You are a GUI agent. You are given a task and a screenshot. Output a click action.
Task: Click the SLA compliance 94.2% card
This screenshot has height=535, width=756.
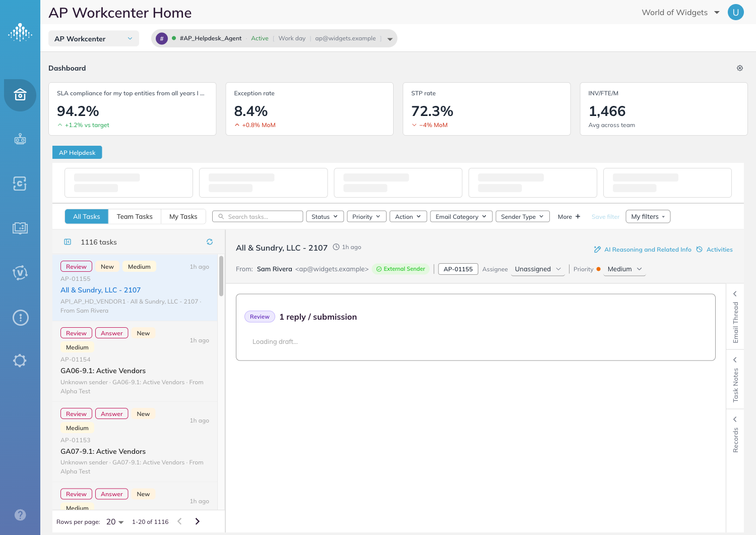click(x=133, y=109)
